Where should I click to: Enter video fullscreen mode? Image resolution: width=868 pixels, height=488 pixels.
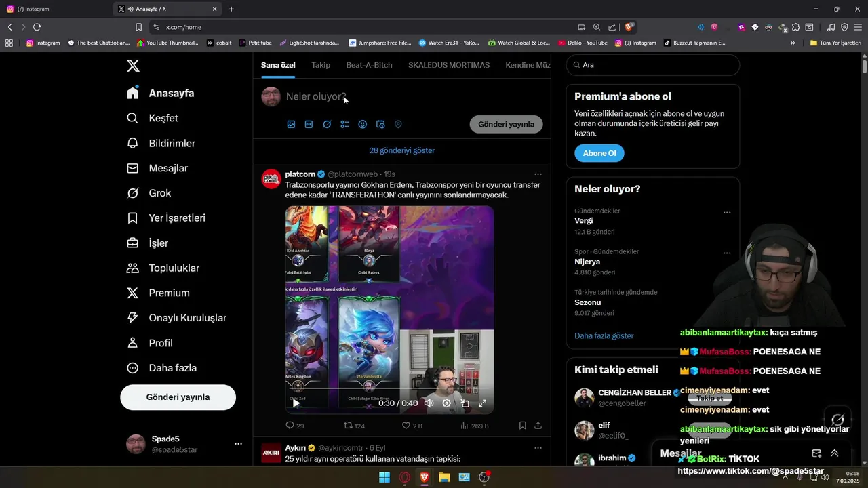click(x=483, y=403)
